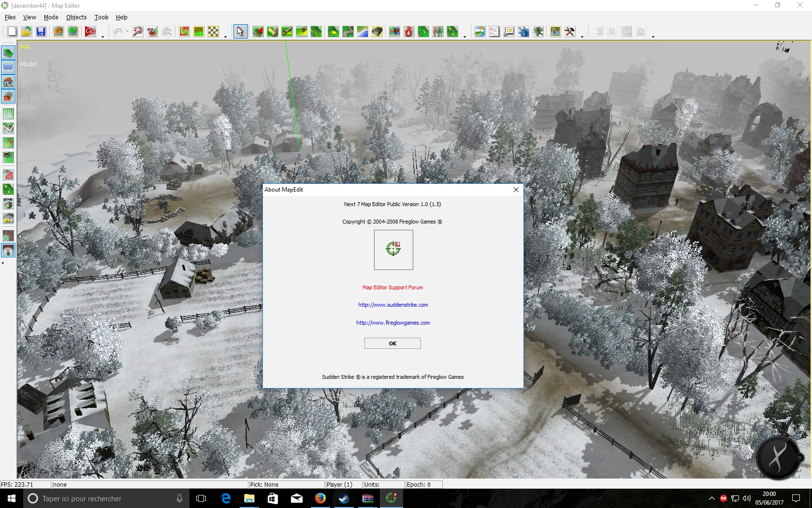812x508 pixels.
Task: Activate the arrow pointer selection tool
Action: point(240,32)
